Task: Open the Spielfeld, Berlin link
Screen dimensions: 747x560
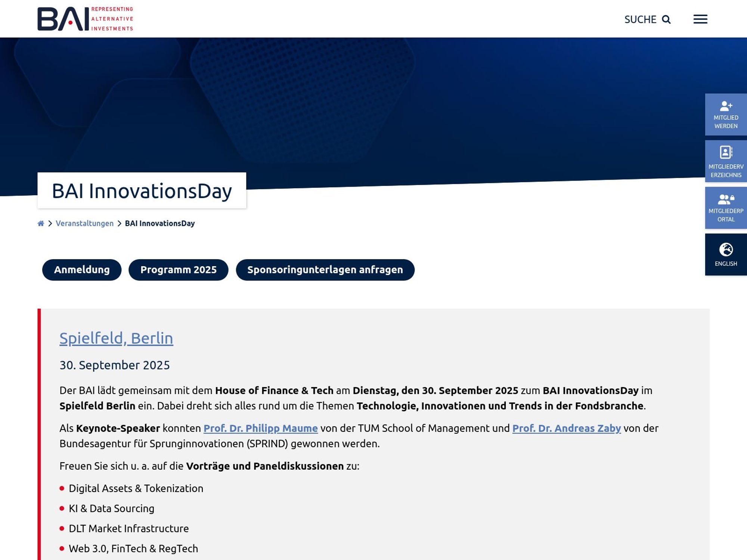Action: (116, 338)
